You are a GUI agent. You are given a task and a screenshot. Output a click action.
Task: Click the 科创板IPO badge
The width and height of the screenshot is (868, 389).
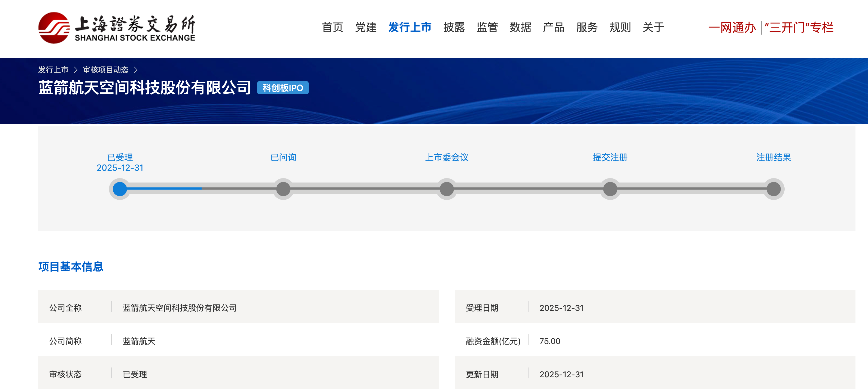tap(283, 88)
